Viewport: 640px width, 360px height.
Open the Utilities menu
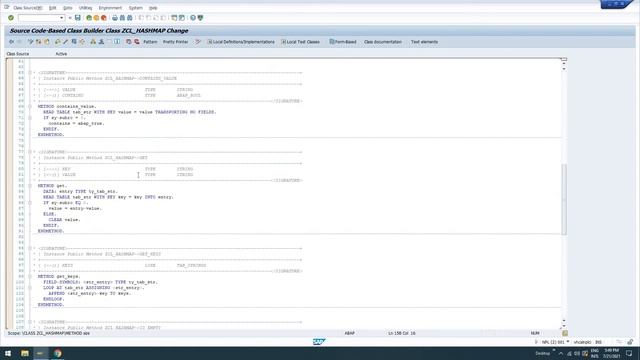(x=85, y=8)
